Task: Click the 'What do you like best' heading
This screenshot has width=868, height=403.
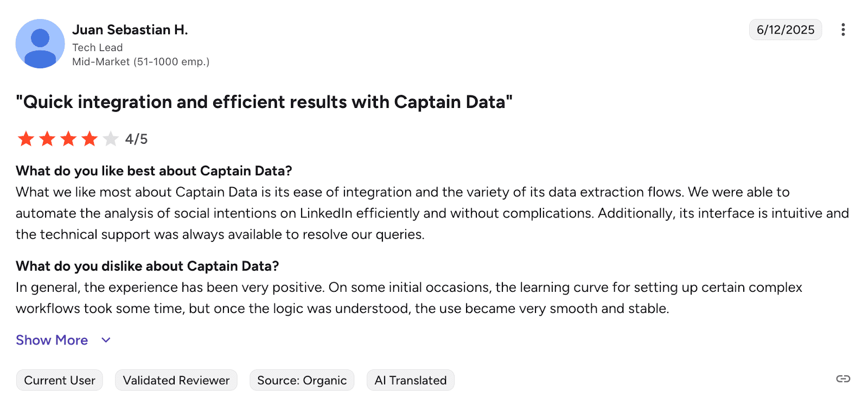Action: (154, 171)
